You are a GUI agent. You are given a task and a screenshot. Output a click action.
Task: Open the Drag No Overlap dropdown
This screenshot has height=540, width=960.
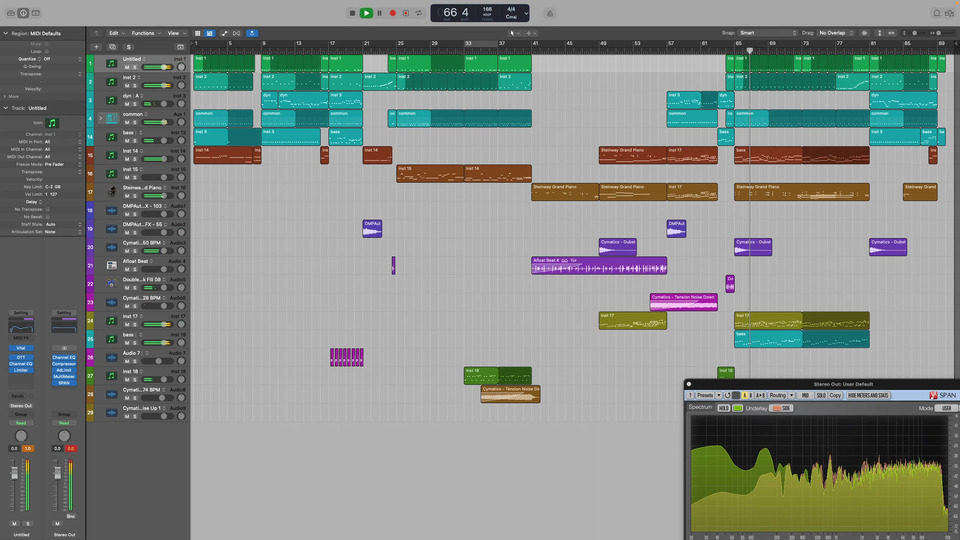point(836,33)
